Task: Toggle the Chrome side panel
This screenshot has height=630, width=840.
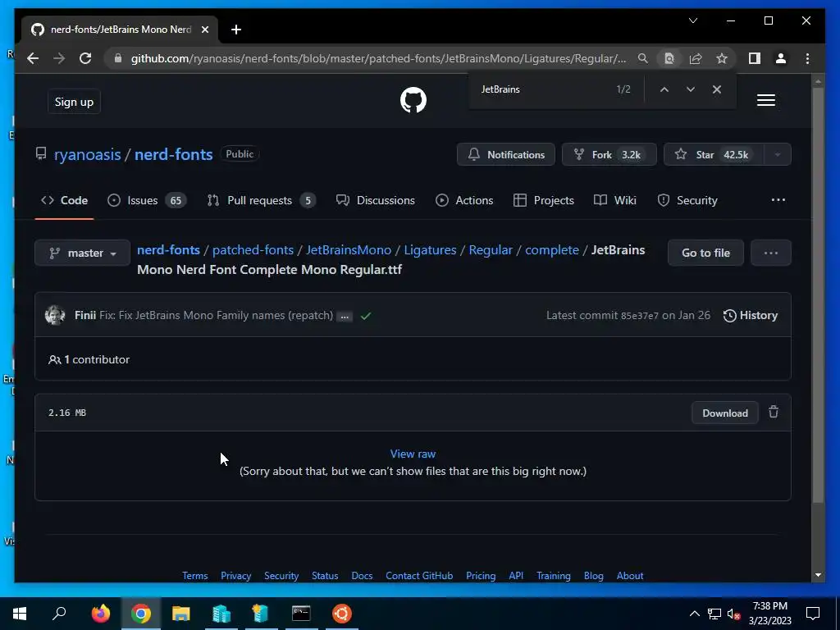Action: coord(755,58)
